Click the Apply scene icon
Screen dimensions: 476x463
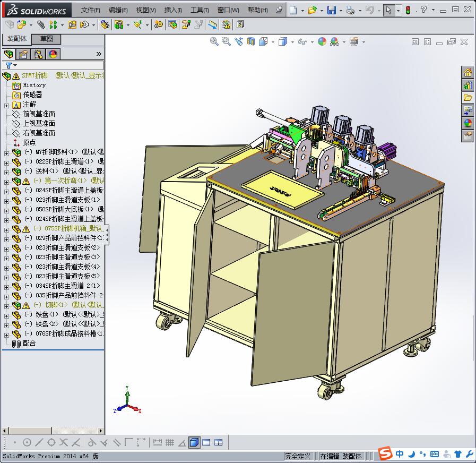[334, 41]
